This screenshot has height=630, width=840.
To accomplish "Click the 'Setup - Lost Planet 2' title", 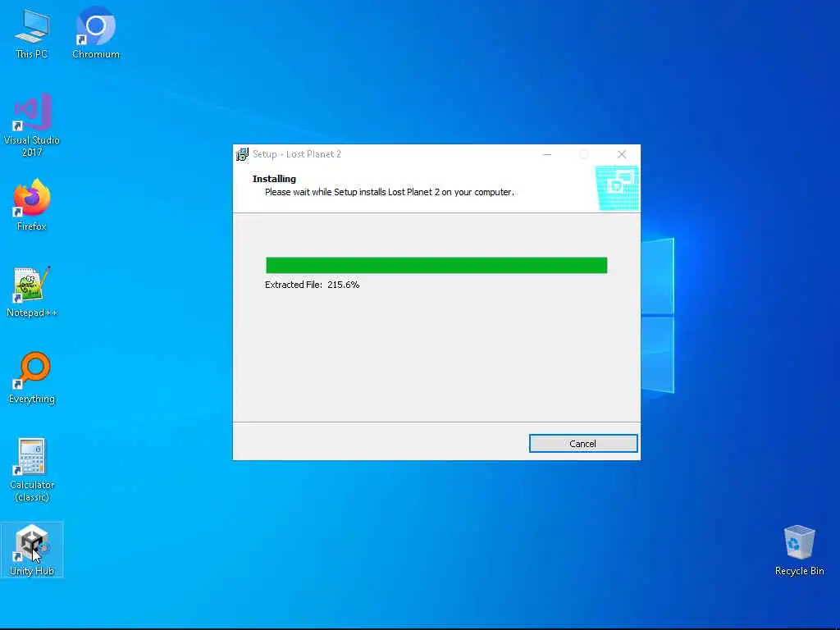I will (297, 154).
